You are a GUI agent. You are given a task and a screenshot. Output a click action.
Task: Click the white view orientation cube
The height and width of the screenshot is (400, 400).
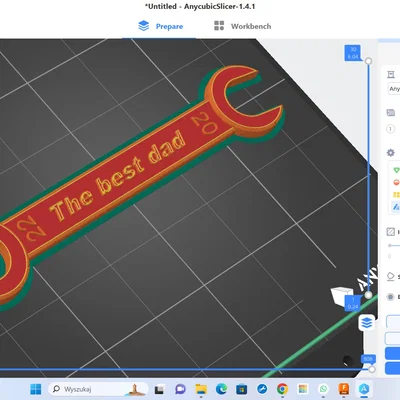coord(341,295)
